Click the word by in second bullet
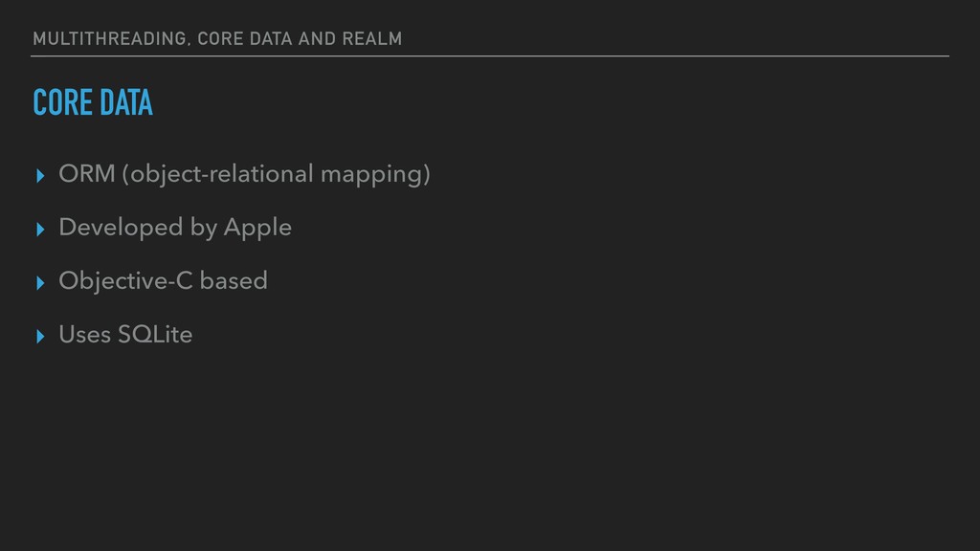Image resolution: width=980 pixels, height=551 pixels. (x=204, y=228)
